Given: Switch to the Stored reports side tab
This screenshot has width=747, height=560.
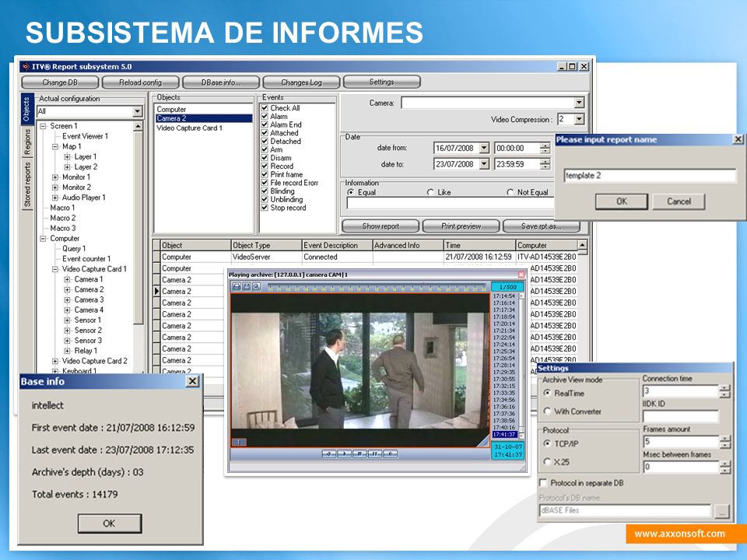Looking at the screenshot, I should click(x=27, y=184).
